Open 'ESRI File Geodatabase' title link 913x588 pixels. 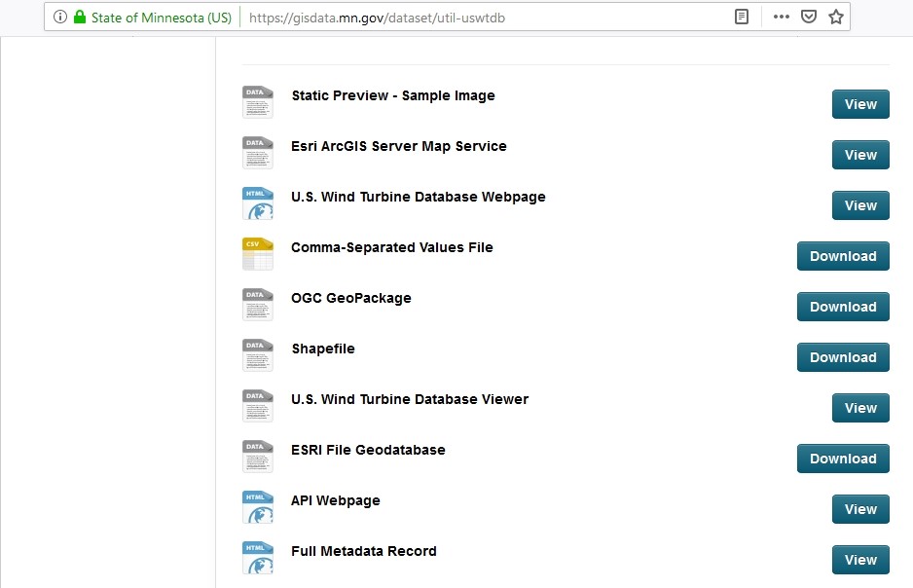(x=368, y=450)
